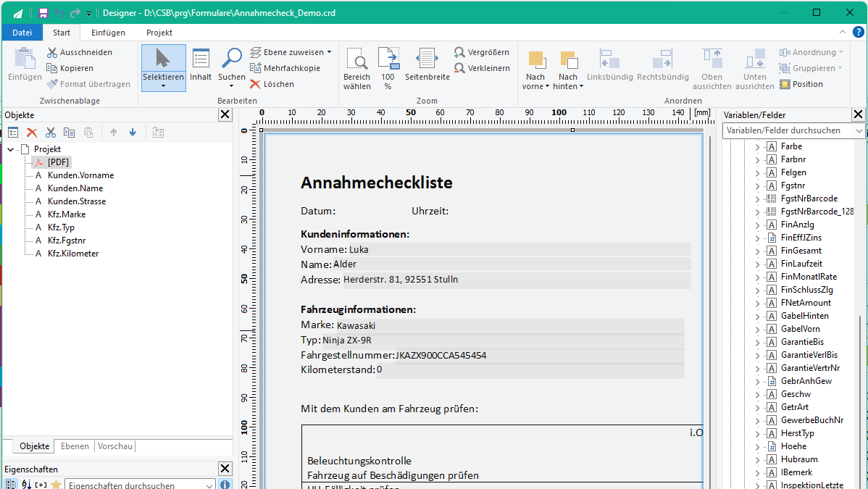Viewport: 868px width, 489px height.
Task: Click the Annahmecheckliste heading on page
Action: click(377, 183)
